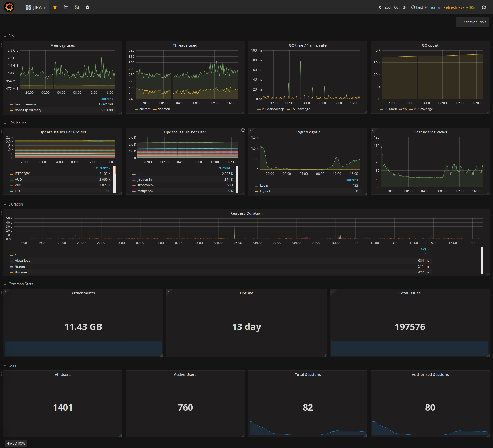The height and width of the screenshot is (448, 493).
Task: Open the current sort dropdown in Update Issues Per Project
Action: [x=103, y=168]
